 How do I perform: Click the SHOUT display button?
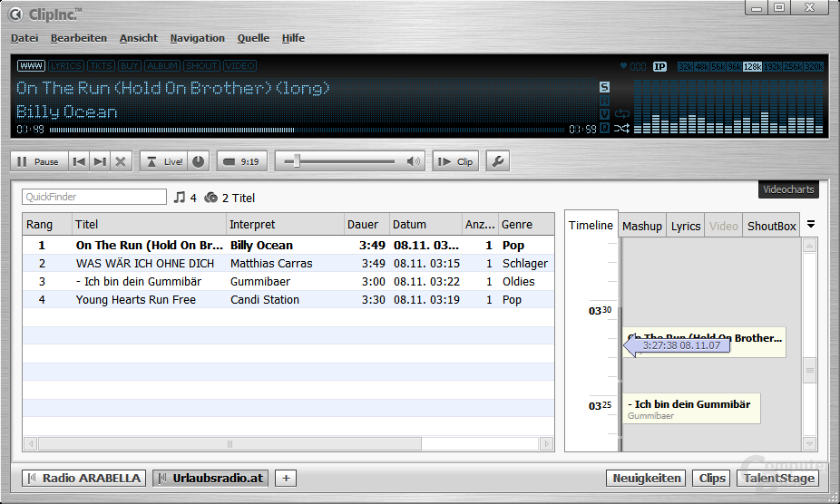pyautogui.click(x=201, y=66)
